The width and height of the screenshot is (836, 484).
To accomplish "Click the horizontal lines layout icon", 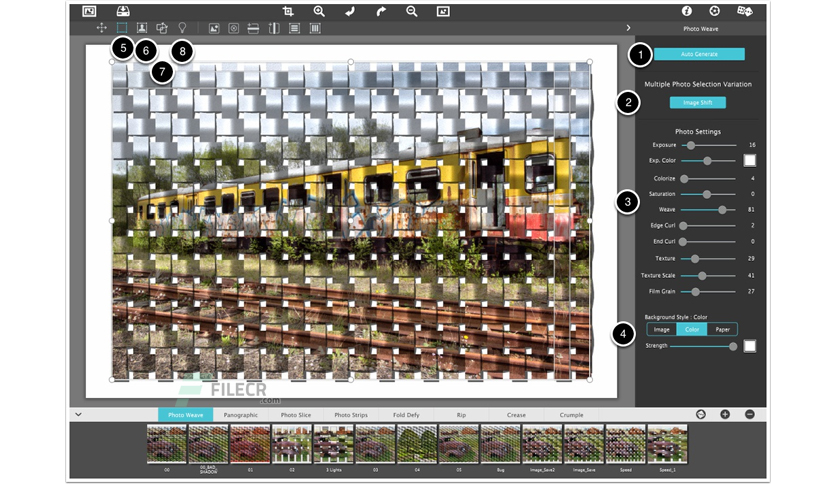I will (294, 28).
